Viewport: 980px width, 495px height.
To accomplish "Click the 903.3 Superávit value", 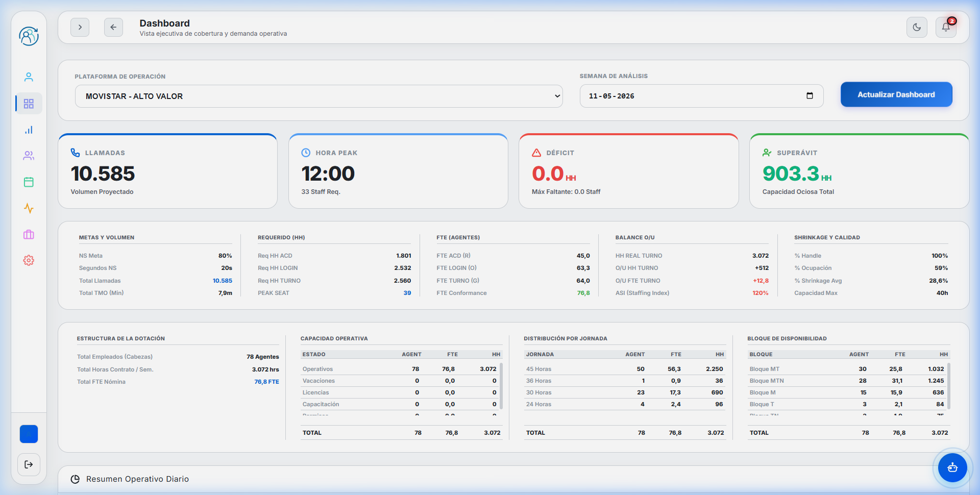I will coord(791,174).
